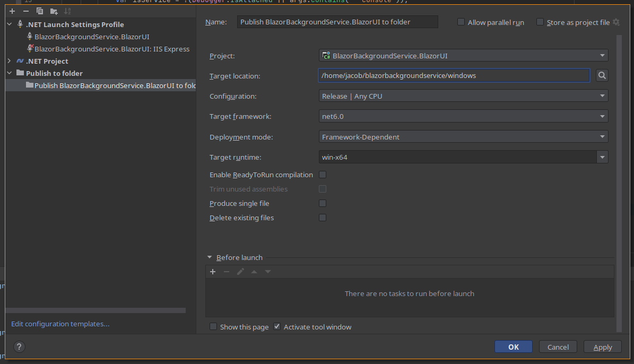
Task: Enable Allow parallel run
Action: [461, 22]
